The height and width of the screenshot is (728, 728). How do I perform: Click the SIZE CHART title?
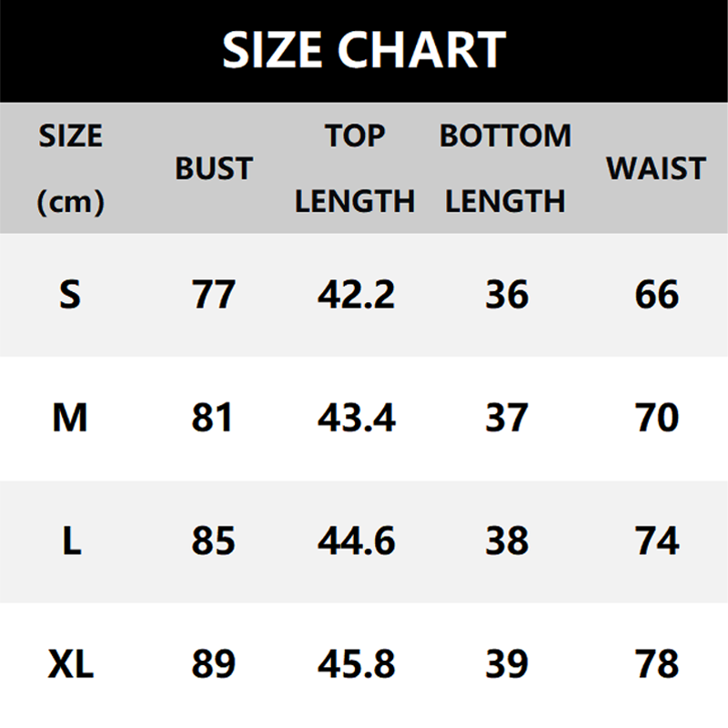[x=364, y=50]
